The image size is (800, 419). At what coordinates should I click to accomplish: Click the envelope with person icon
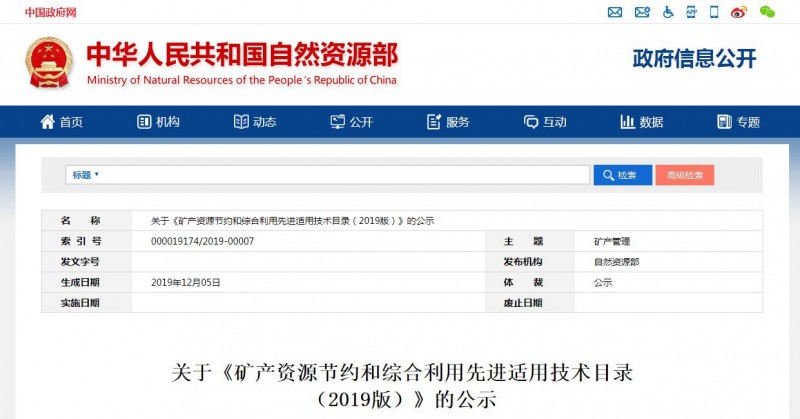coord(642,12)
